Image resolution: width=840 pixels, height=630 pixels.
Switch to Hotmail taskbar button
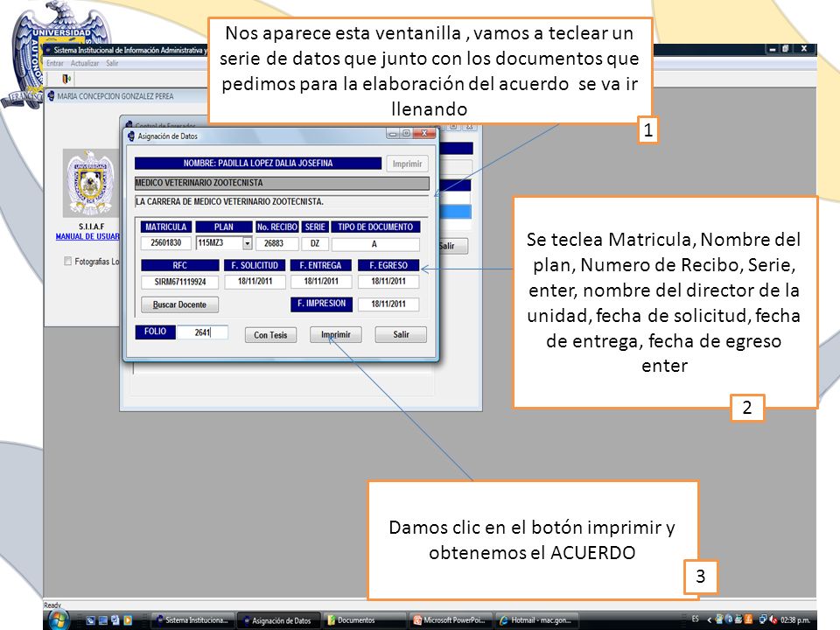pyautogui.click(x=537, y=620)
